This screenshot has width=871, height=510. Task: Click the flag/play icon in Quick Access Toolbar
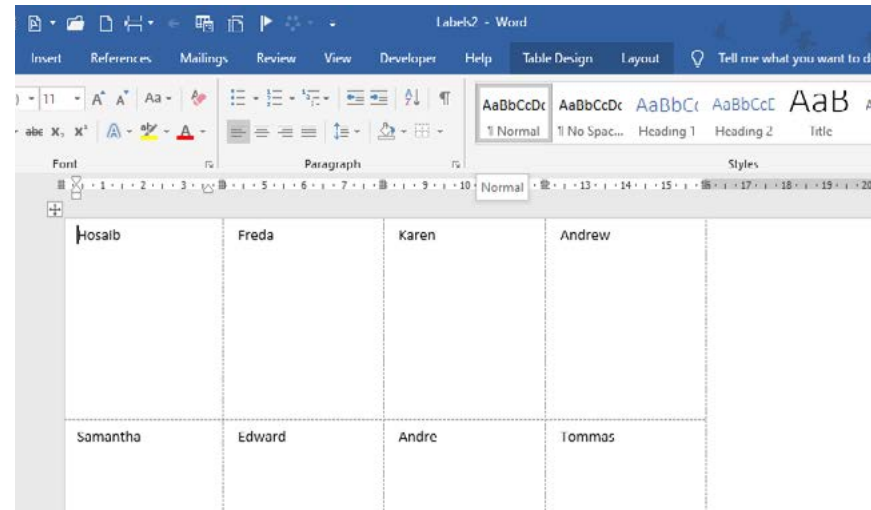point(266,23)
